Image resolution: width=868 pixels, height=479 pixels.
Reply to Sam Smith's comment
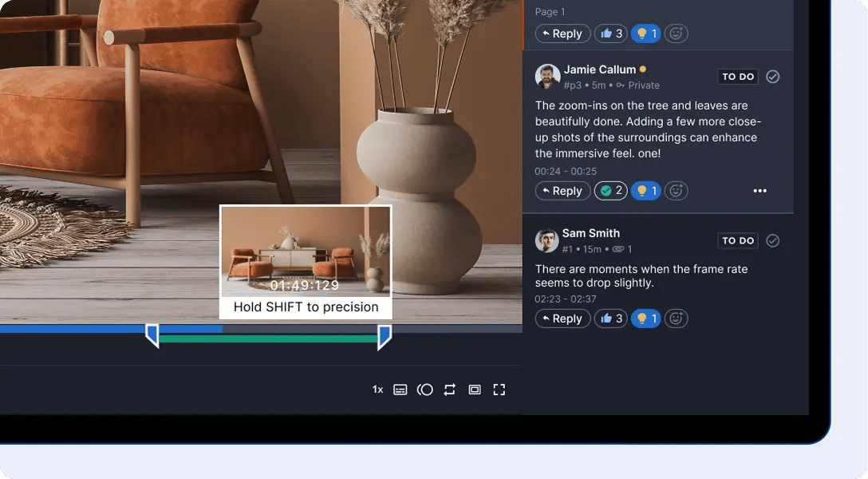[562, 318]
